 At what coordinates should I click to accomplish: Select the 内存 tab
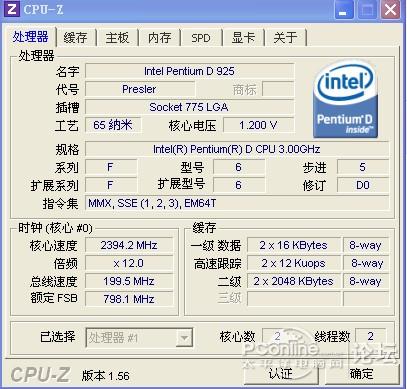tap(159, 37)
